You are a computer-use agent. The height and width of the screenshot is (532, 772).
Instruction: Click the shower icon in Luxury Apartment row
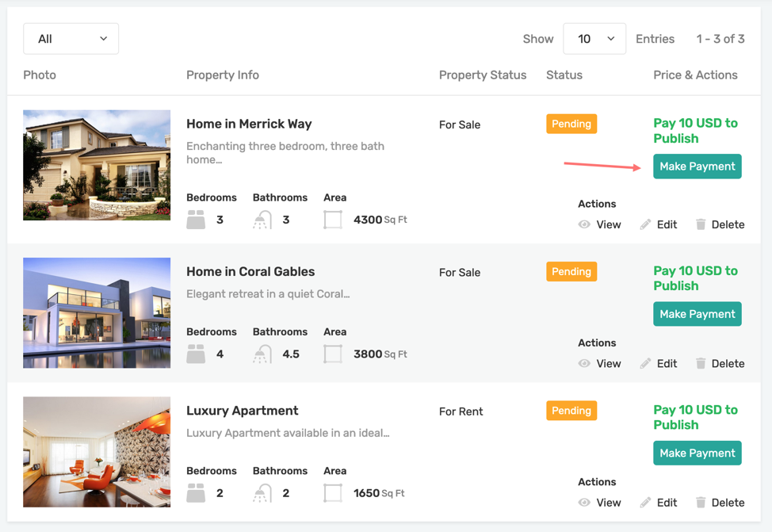262,492
